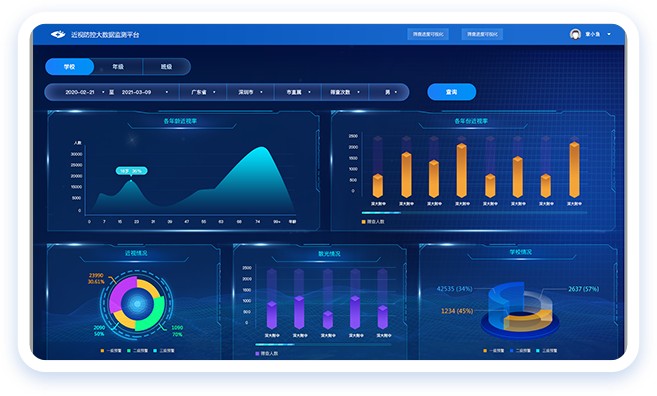Click the 近视情况 panel title

click(x=136, y=253)
